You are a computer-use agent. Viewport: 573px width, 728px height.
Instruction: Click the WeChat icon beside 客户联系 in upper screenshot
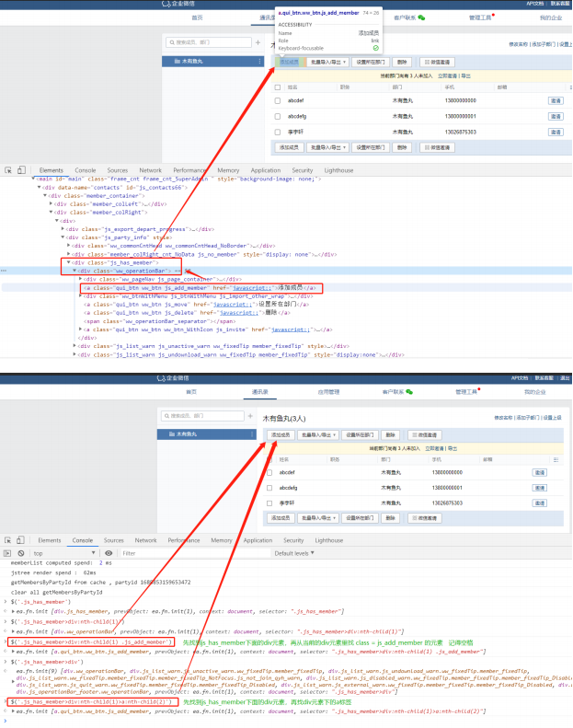[x=421, y=17]
